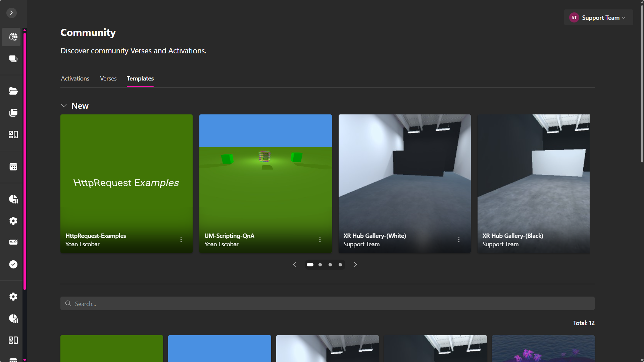Open options menu for HttpRequest-Examples card
This screenshot has height=362, width=644.
[x=181, y=240]
